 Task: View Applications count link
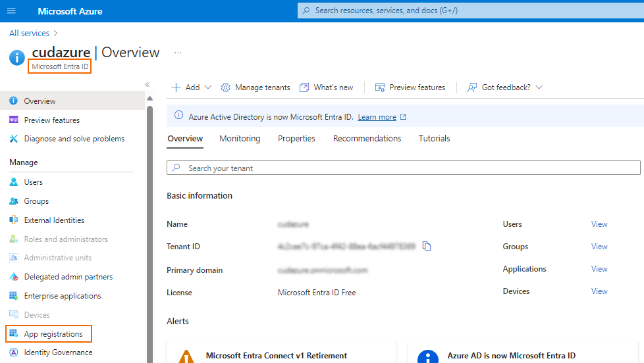pyautogui.click(x=599, y=269)
